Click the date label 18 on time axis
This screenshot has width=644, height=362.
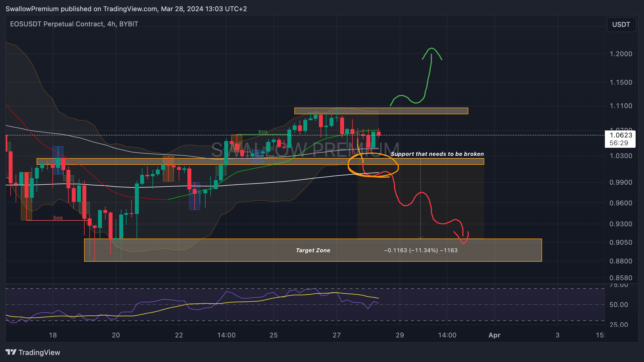tap(53, 335)
